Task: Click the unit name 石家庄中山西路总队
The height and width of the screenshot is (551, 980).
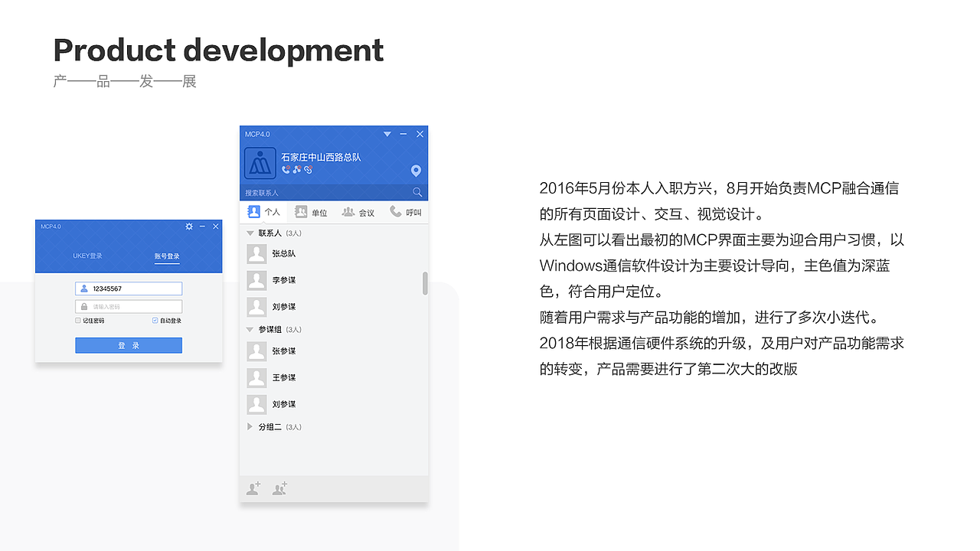Action: (321, 157)
